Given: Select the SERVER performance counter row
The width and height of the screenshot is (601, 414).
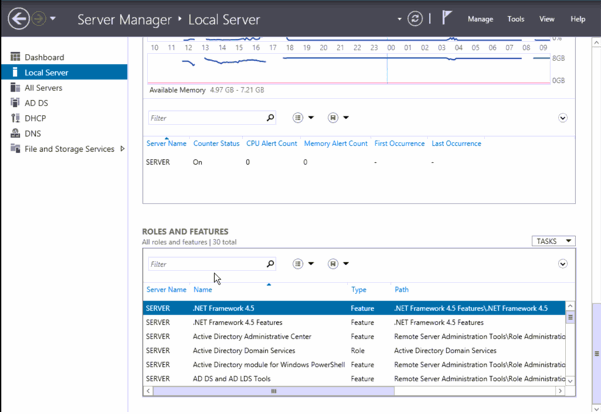Looking at the screenshot, I should 358,162.
